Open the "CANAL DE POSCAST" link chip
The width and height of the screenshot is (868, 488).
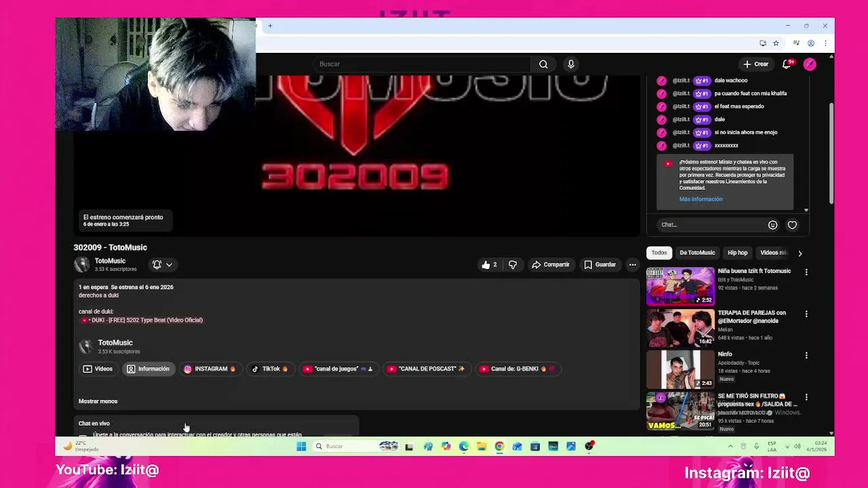[426, 369]
